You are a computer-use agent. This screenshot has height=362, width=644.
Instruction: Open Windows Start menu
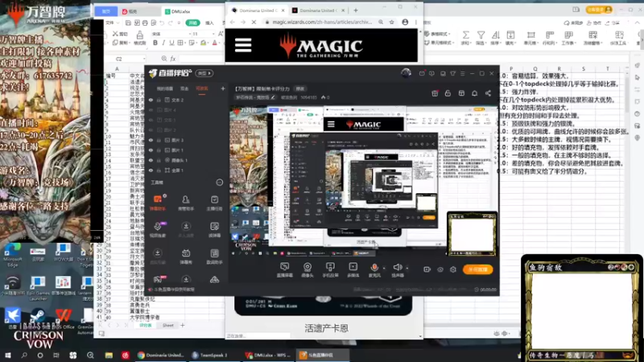pyautogui.click(x=7, y=355)
